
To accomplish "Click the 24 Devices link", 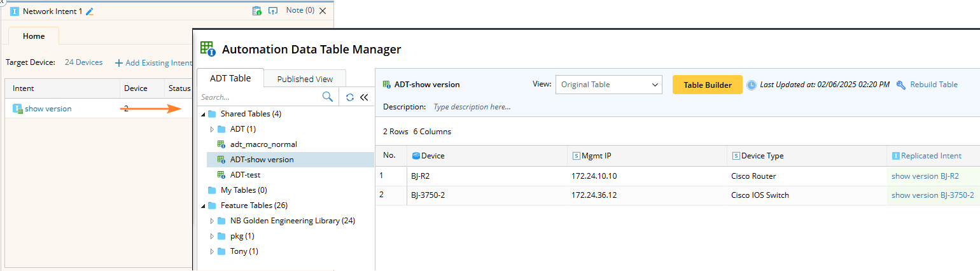I will [83, 62].
